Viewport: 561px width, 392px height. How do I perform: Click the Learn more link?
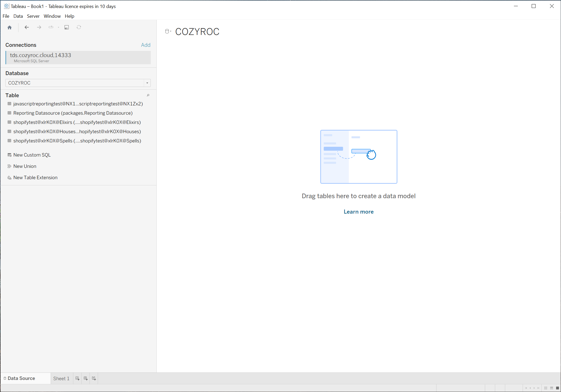(x=359, y=212)
